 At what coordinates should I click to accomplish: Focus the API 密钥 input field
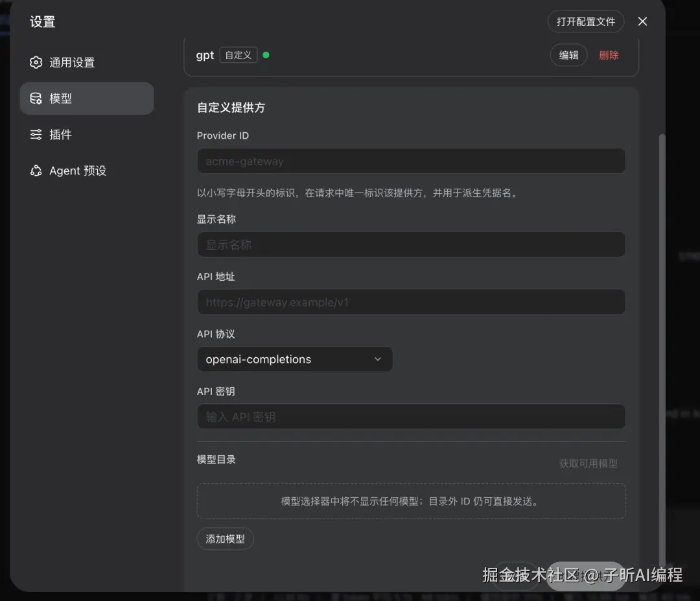coord(411,417)
